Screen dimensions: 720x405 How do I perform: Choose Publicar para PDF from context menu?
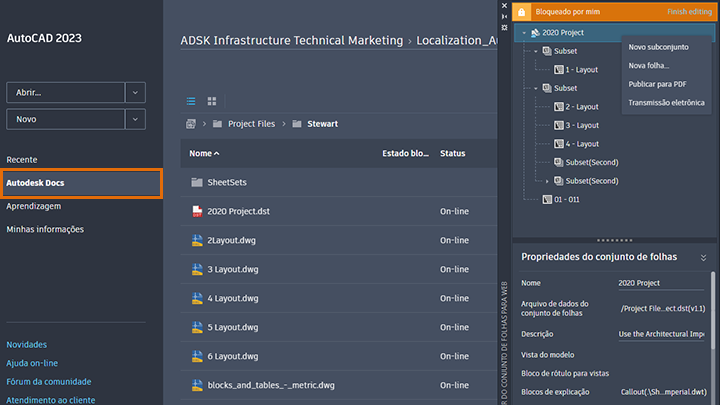(657, 83)
